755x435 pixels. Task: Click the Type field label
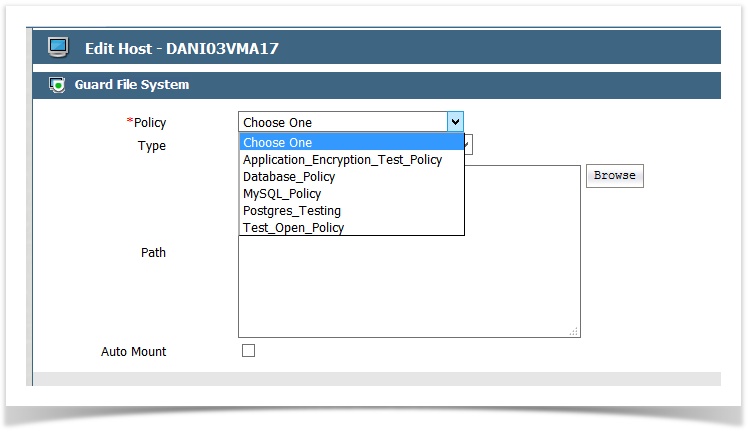pos(151,146)
